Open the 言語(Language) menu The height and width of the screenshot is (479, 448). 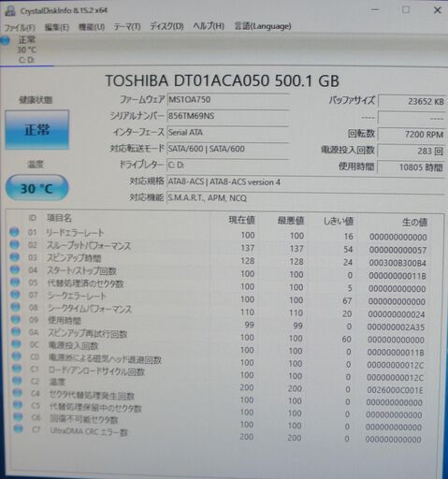point(263,26)
